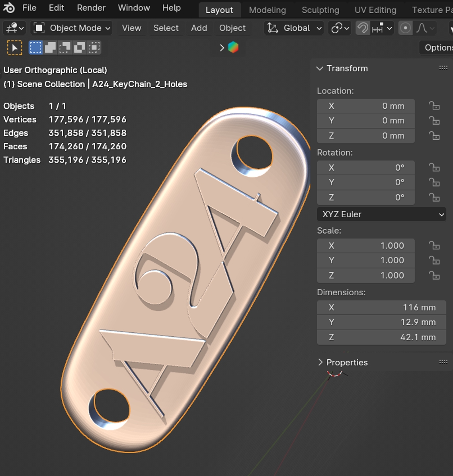
Task: Toggle lock for Location X
Action: click(434, 106)
